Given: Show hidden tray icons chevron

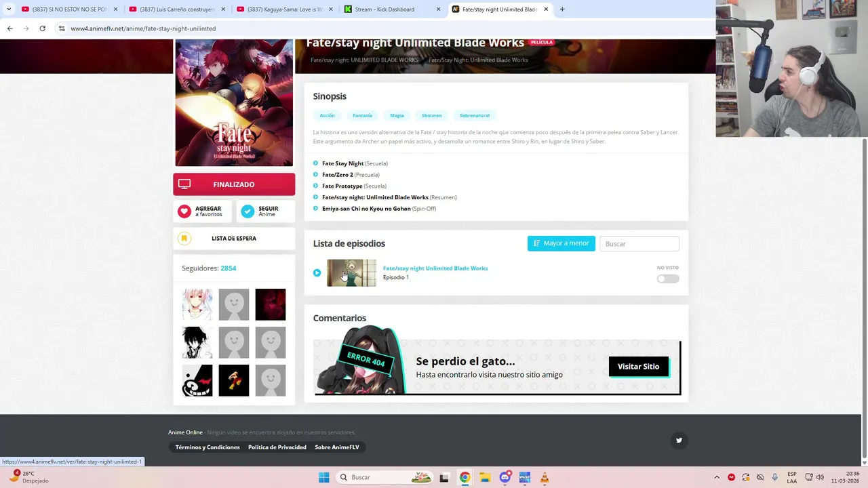Looking at the screenshot, I should [x=716, y=477].
